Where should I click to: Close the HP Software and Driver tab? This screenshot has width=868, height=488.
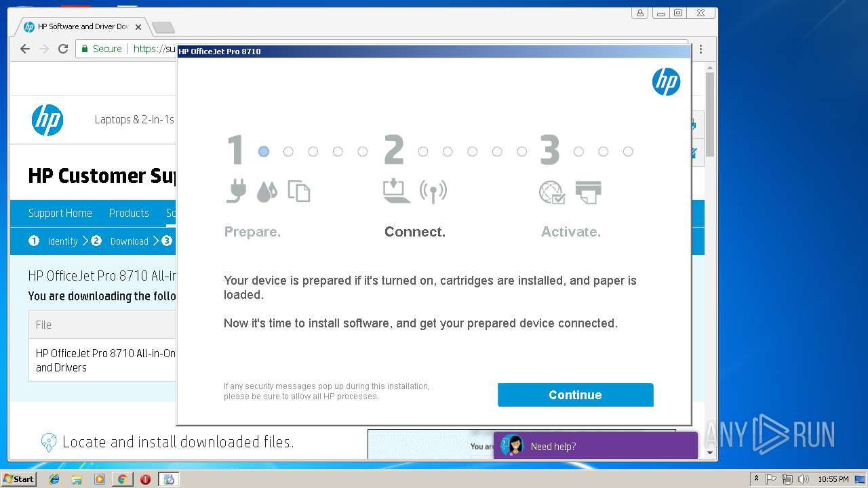coord(138,27)
